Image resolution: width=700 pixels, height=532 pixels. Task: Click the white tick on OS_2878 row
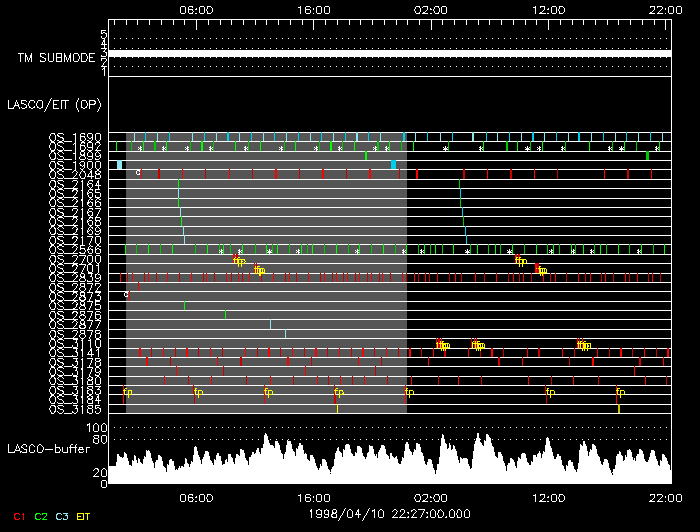click(x=285, y=333)
